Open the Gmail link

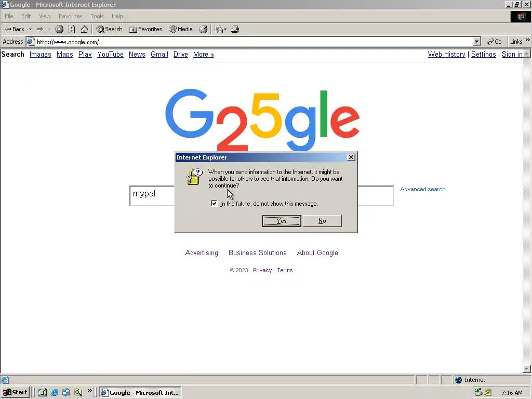(x=159, y=54)
